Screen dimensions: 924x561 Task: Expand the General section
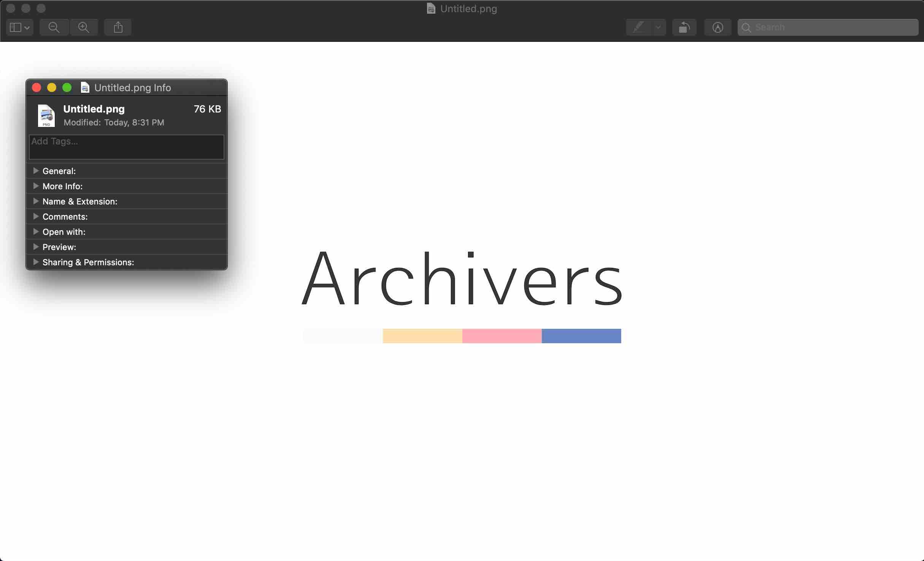(x=36, y=171)
